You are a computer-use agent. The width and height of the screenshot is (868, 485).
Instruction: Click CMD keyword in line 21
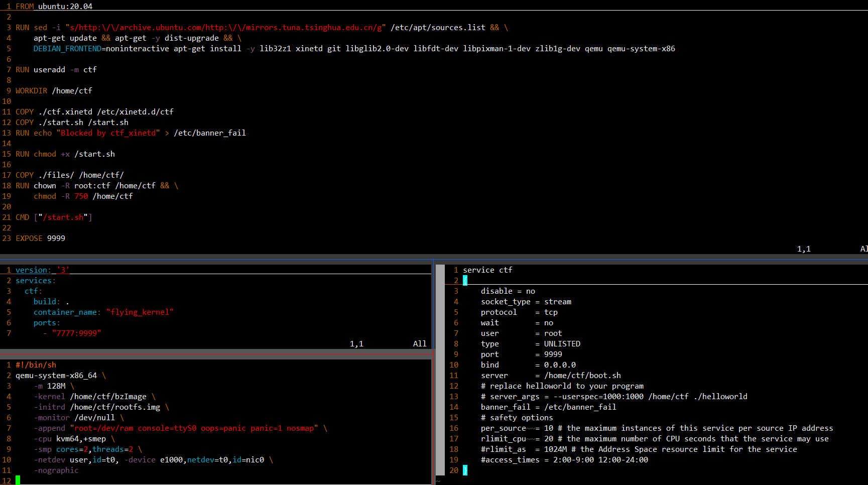click(23, 217)
